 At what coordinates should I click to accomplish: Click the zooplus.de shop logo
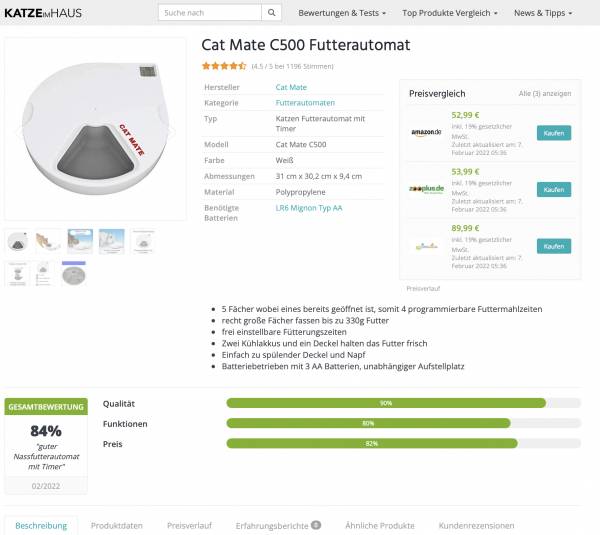tap(426, 189)
